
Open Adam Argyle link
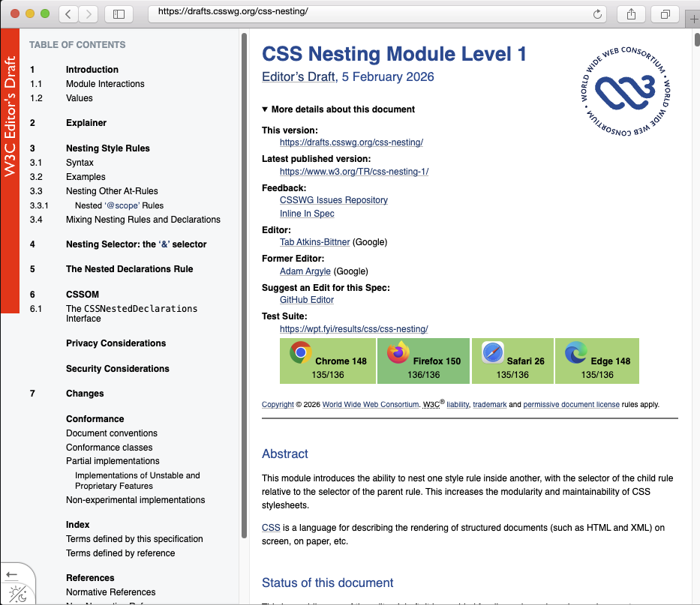point(305,271)
